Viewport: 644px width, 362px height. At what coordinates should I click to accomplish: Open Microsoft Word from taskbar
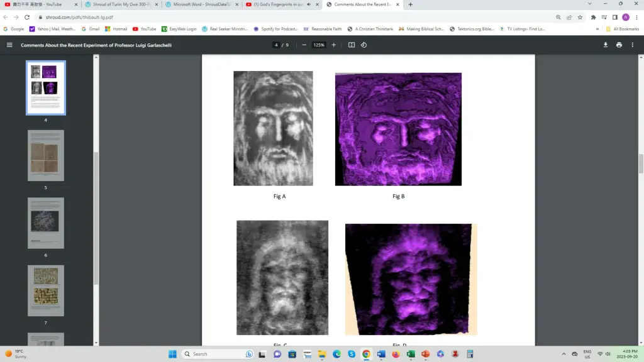[x=381, y=354]
